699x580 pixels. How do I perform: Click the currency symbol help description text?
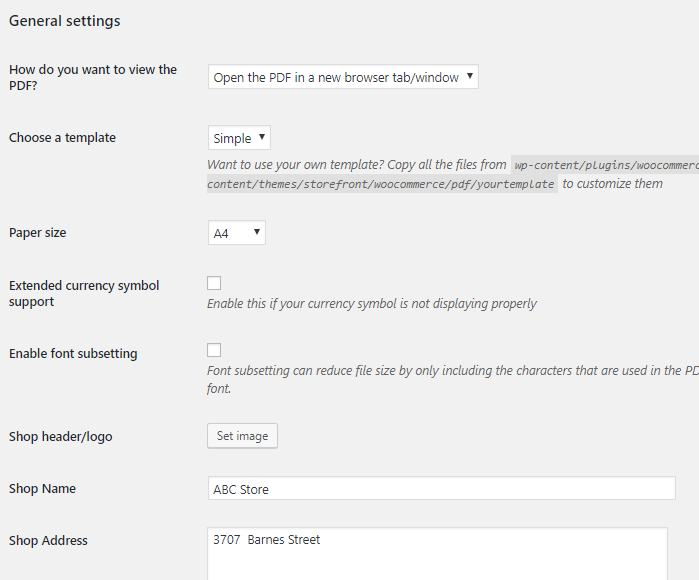pos(371,304)
